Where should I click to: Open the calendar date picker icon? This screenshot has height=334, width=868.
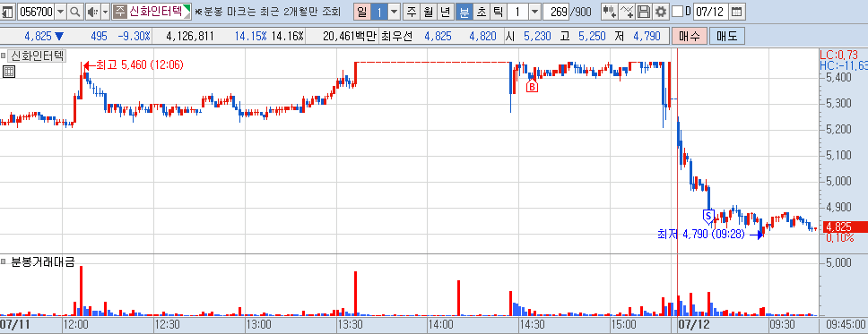[x=736, y=11]
